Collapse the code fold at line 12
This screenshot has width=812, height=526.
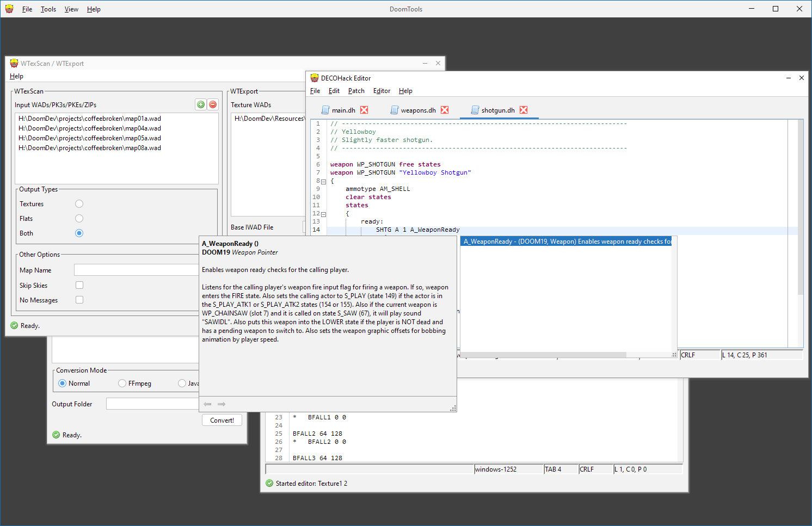(x=323, y=214)
